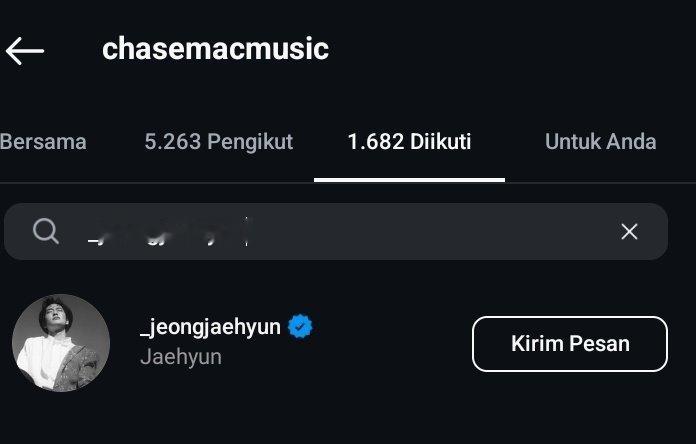Screen dimensions: 696x444
Task: Click the white underline under Diikuti
Action: point(409,180)
